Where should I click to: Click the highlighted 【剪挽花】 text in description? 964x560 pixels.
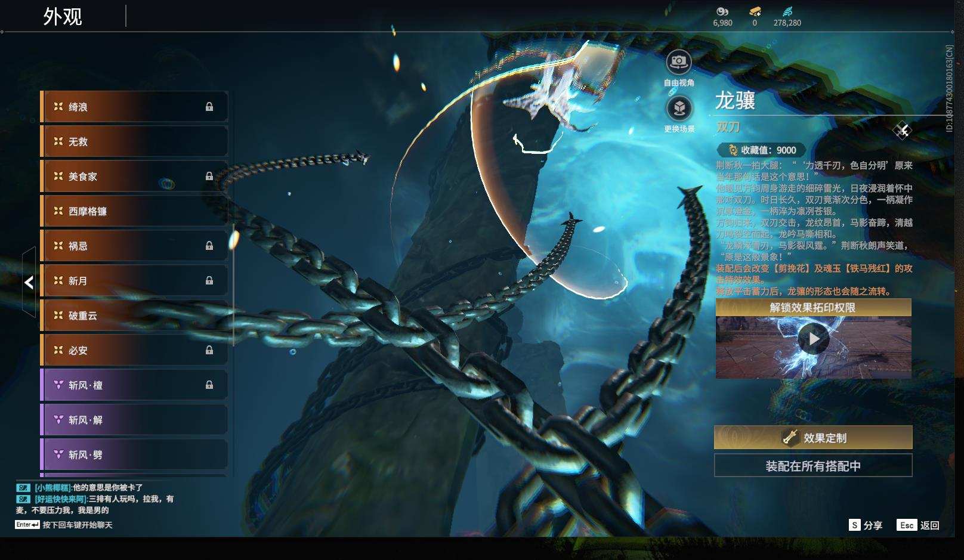click(x=790, y=268)
